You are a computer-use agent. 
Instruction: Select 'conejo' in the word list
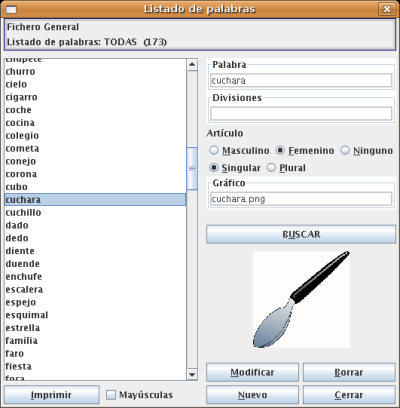(x=95, y=161)
